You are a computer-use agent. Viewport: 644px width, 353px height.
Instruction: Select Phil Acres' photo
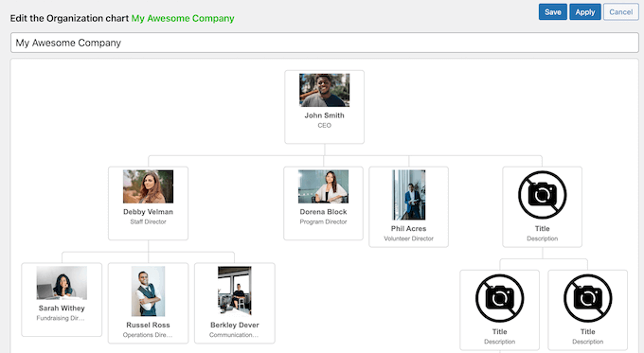pos(409,195)
